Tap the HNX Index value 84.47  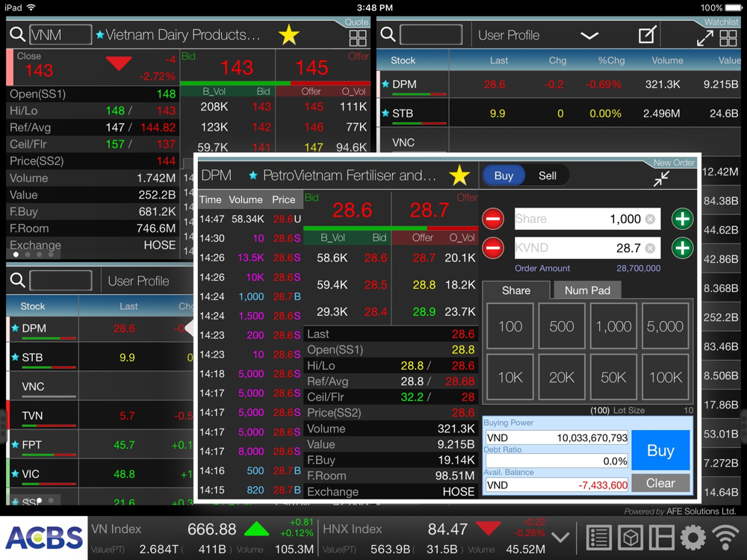pos(447,529)
